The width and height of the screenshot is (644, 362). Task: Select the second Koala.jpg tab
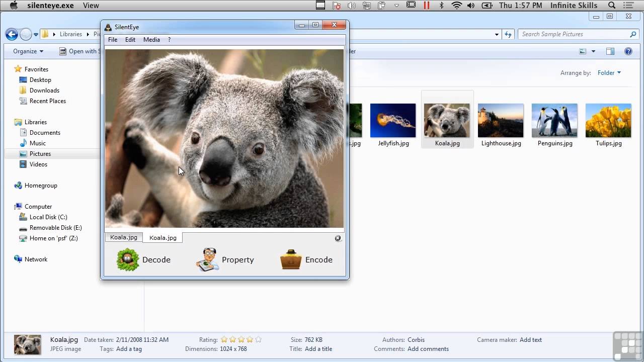163,238
